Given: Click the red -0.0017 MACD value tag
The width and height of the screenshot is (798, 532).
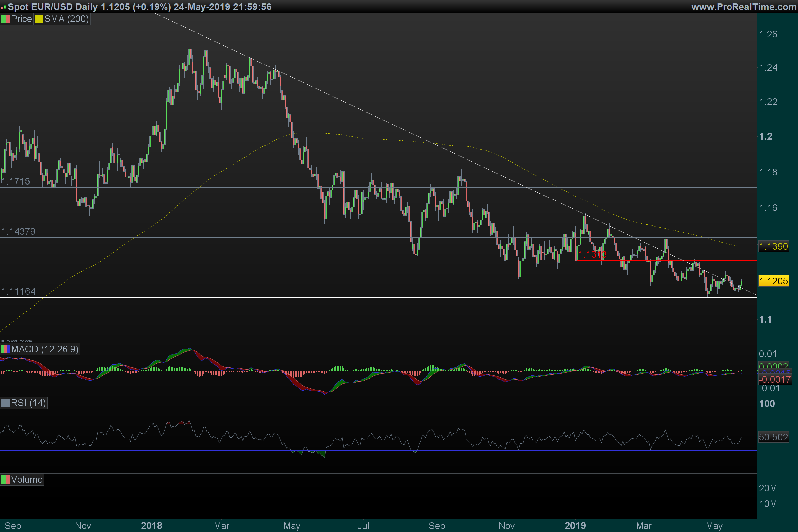Looking at the screenshot, I should pyautogui.click(x=775, y=379).
